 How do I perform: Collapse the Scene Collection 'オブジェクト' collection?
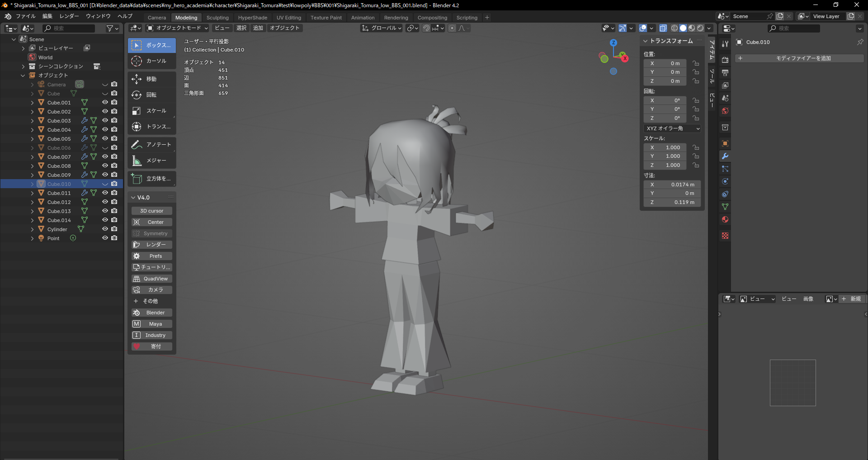[x=23, y=76]
